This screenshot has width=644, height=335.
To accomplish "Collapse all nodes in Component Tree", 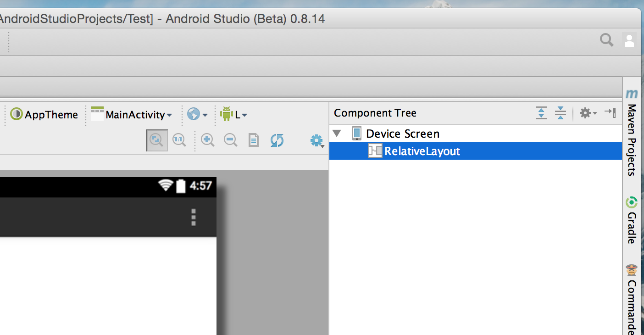I will 560,113.
